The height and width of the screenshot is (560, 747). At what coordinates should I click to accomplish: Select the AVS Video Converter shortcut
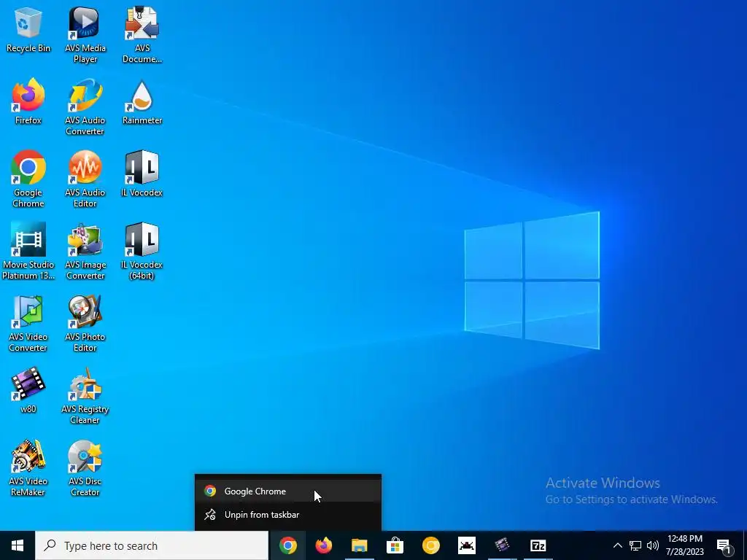coord(28,324)
